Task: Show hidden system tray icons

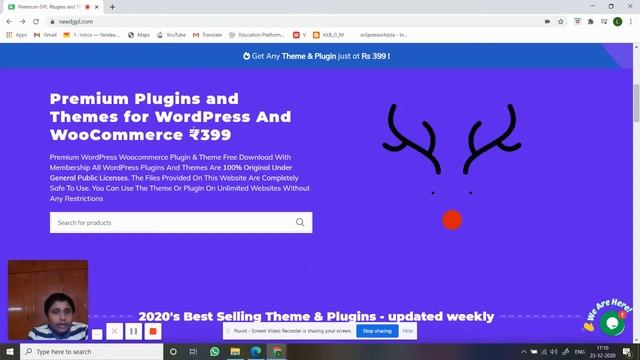Action: pos(524,351)
